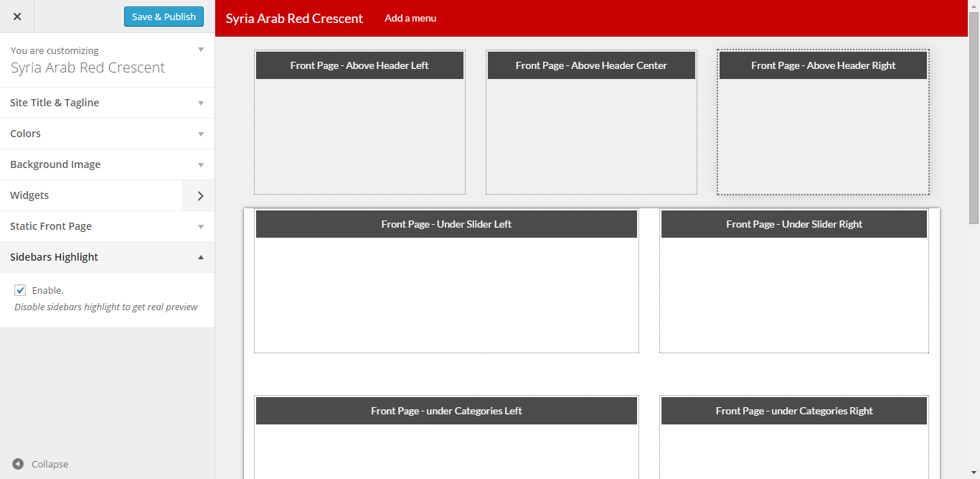Screen dimensions: 980x479
Task: Select the Under Slider Left widget area
Action: click(x=446, y=281)
